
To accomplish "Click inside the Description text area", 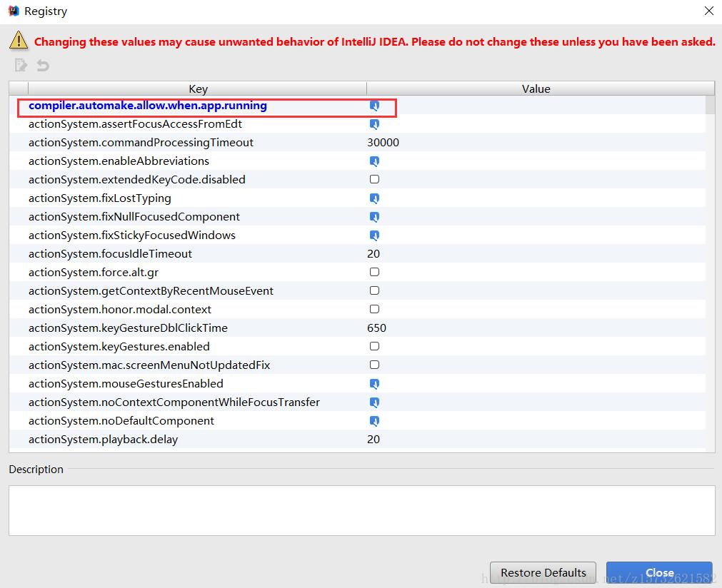I will pyautogui.click(x=361, y=510).
